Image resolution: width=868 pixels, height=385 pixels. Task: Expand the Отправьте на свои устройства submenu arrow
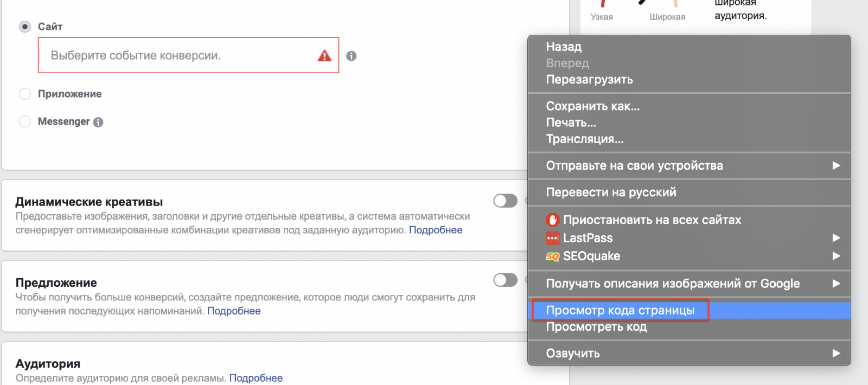coord(836,165)
